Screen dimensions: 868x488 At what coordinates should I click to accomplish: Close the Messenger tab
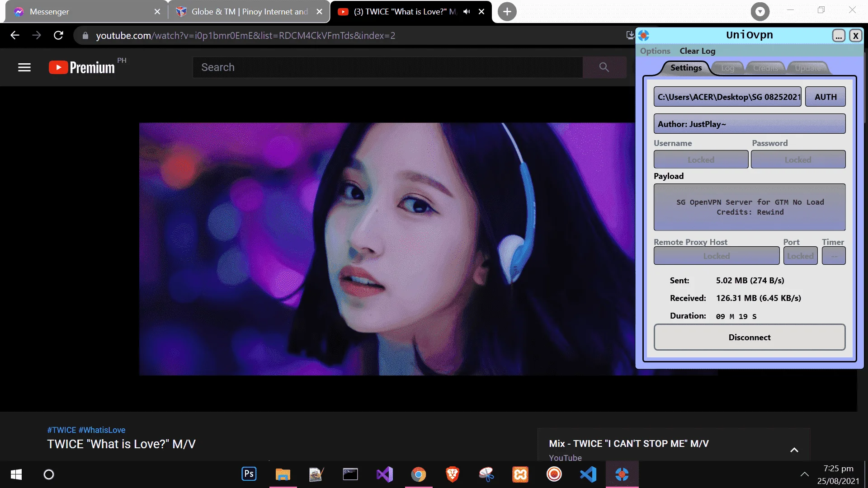pos(157,12)
